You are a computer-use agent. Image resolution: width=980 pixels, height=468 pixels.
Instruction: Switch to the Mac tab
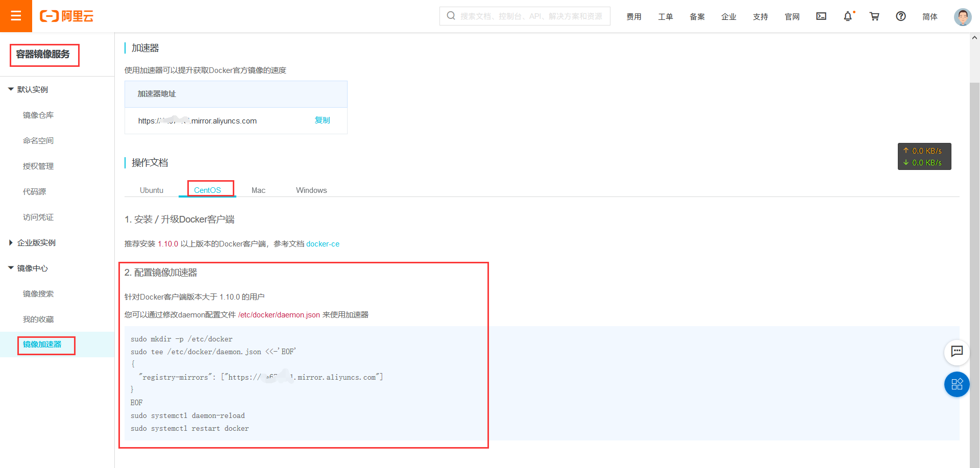coord(258,190)
